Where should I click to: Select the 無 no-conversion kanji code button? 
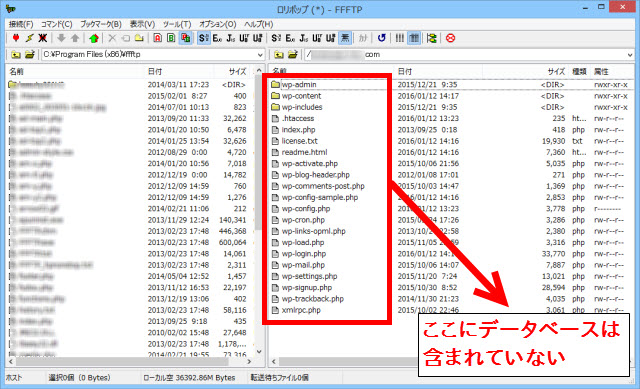345,38
